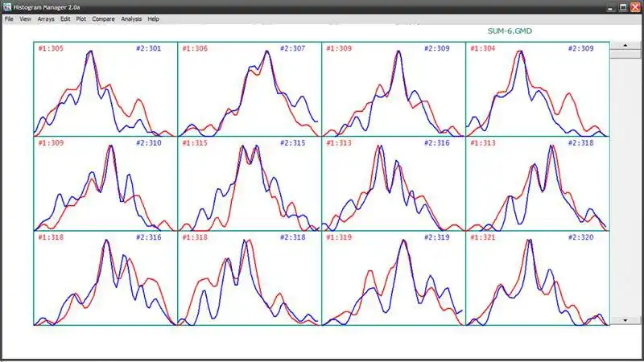This screenshot has height=362, width=644.
Task: Select the histogram panel with #2:316 and #1:313
Action: (x=394, y=183)
